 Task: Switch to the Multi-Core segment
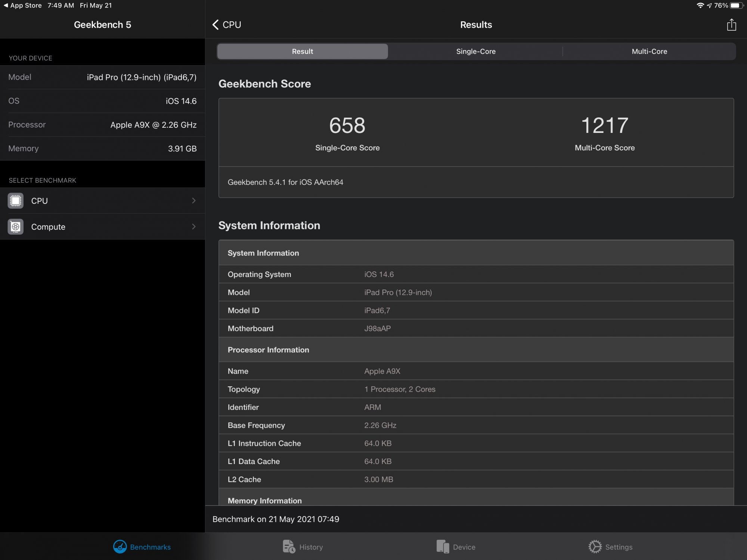tap(649, 52)
